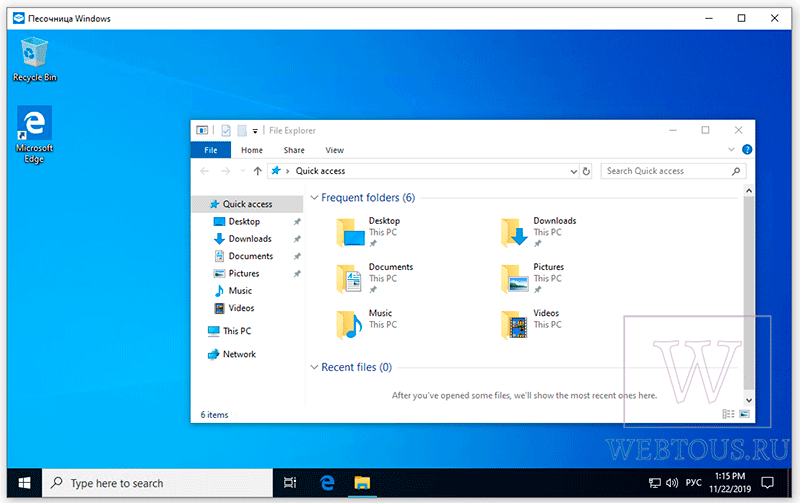The height and width of the screenshot is (503, 800).
Task: Click the Quick access address bar
Action: pos(422,171)
